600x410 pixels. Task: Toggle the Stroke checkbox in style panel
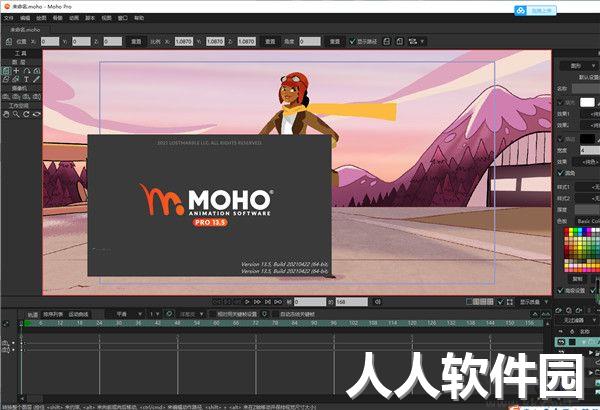coord(560,139)
